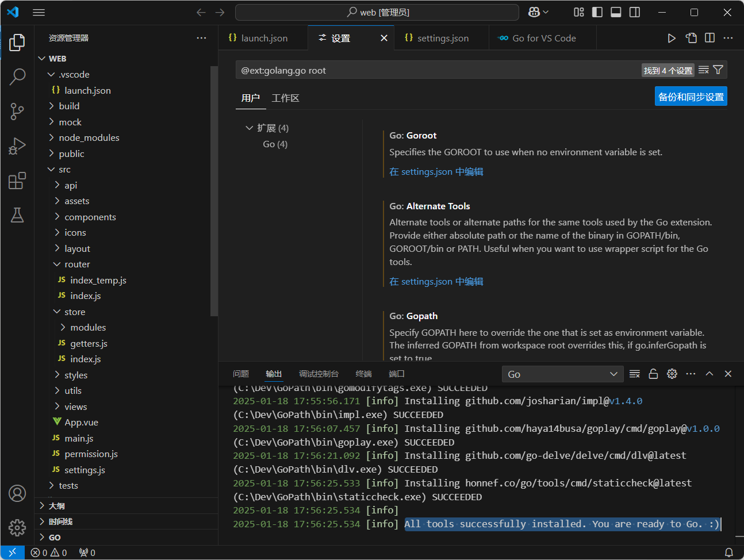Open the Extensions view icon
Viewport: 744px width, 560px height.
(x=17, y=181)
